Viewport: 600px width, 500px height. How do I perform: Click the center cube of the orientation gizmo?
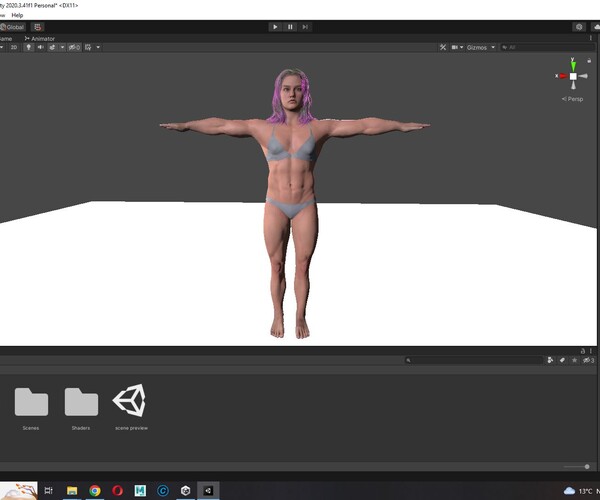pyautogui.click(x=573, y=76)
